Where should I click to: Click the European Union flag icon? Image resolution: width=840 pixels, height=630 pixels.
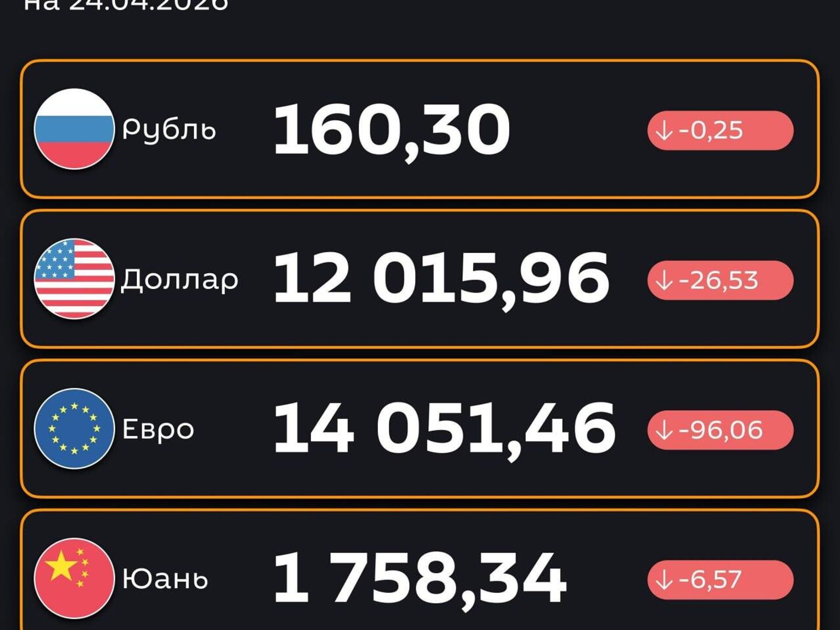(x=74, y=428)
